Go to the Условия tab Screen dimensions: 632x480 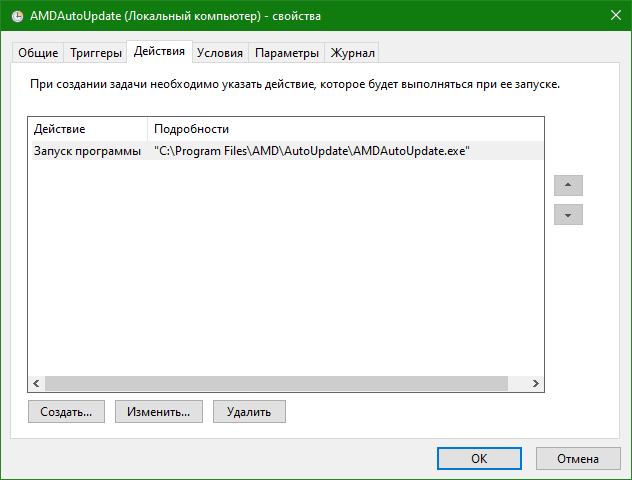[220, 53]
